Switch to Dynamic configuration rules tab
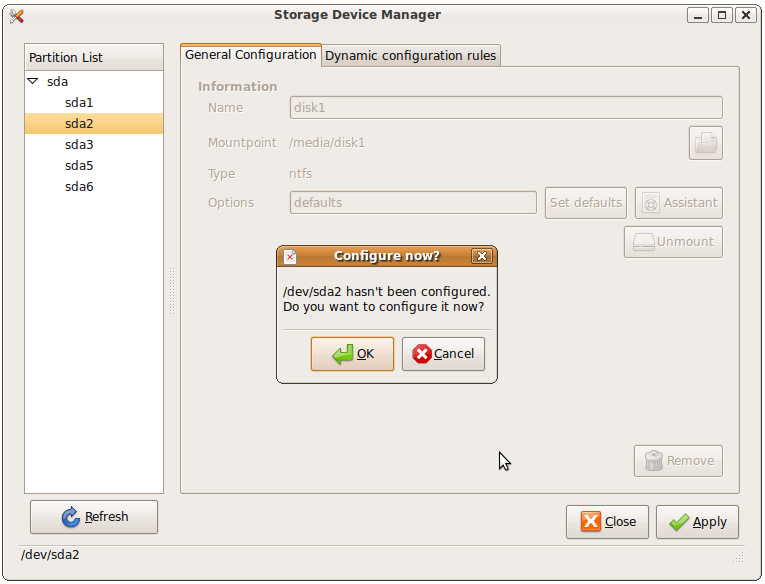 pyautogui.click(x=410, y=56)
